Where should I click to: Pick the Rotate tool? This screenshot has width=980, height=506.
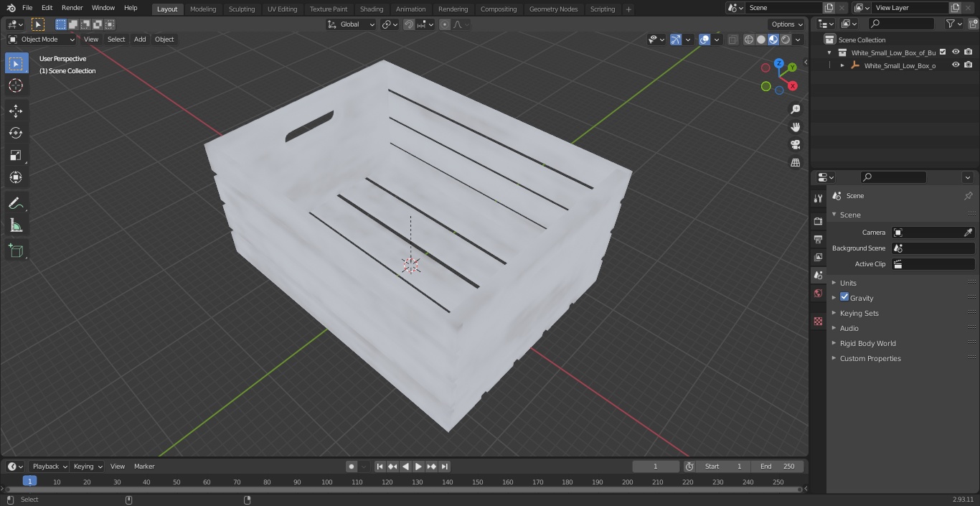click(x=16, y=133)
